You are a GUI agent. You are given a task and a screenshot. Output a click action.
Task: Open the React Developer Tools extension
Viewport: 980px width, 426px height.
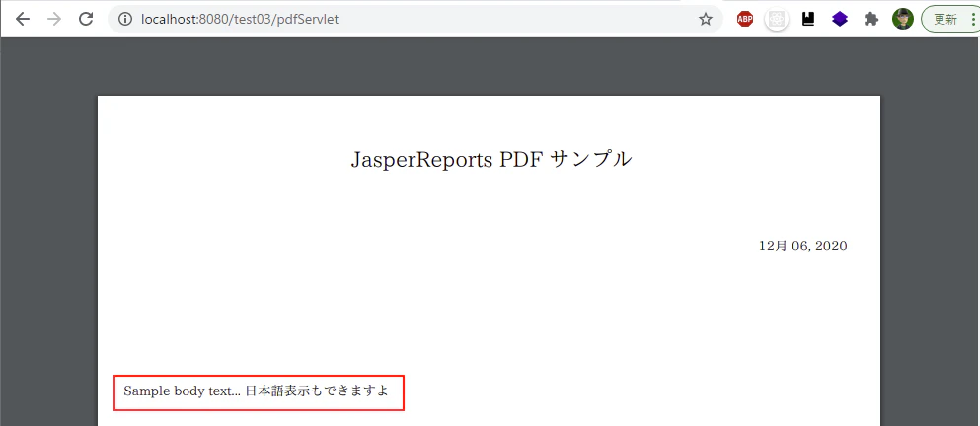click(777, 20)
